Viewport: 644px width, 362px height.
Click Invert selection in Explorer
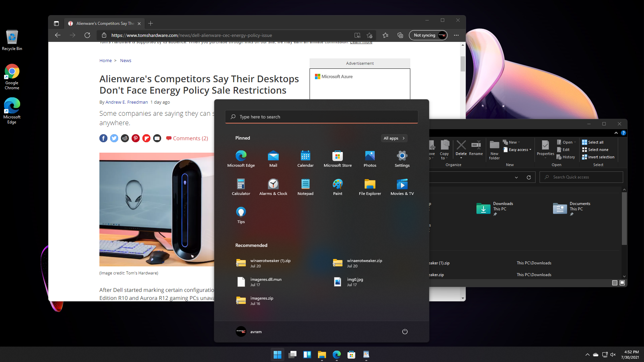[x=598, y=157]
